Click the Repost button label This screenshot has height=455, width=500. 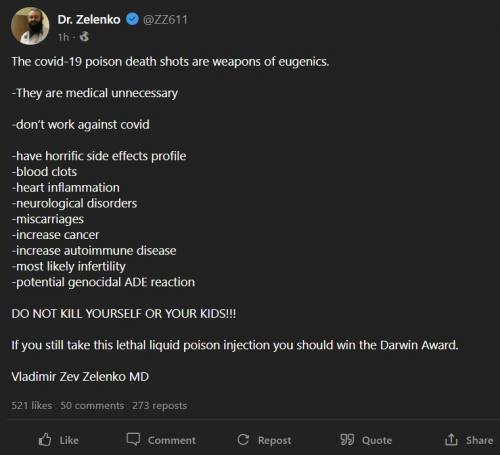pos(274,441)
